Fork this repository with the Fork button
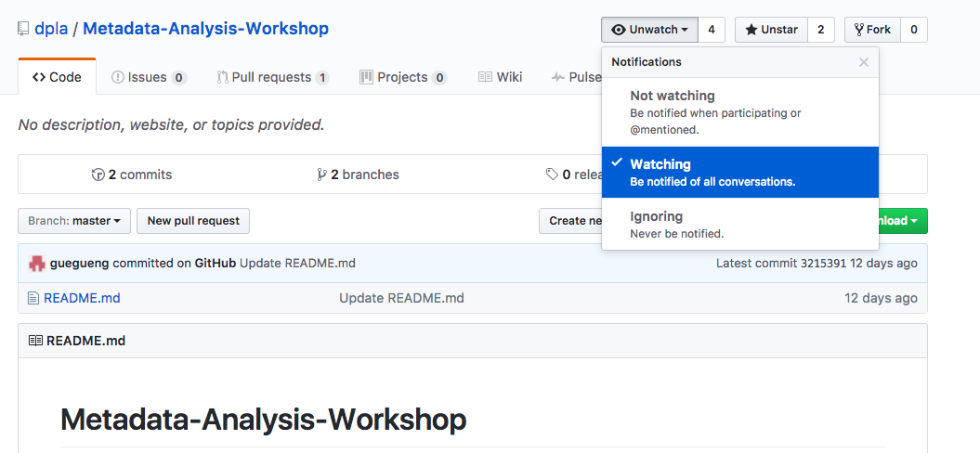This screenshot has width=980, height=453. [x=872, y=30]
